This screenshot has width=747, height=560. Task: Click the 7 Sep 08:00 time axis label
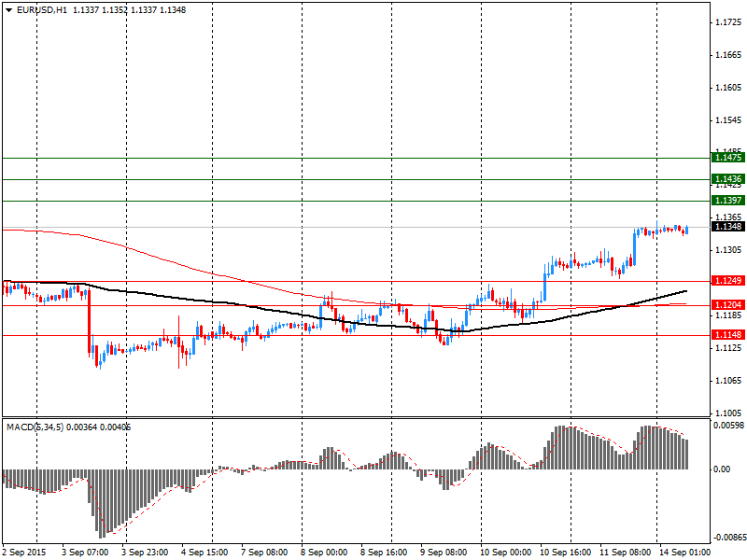point(264,553)
